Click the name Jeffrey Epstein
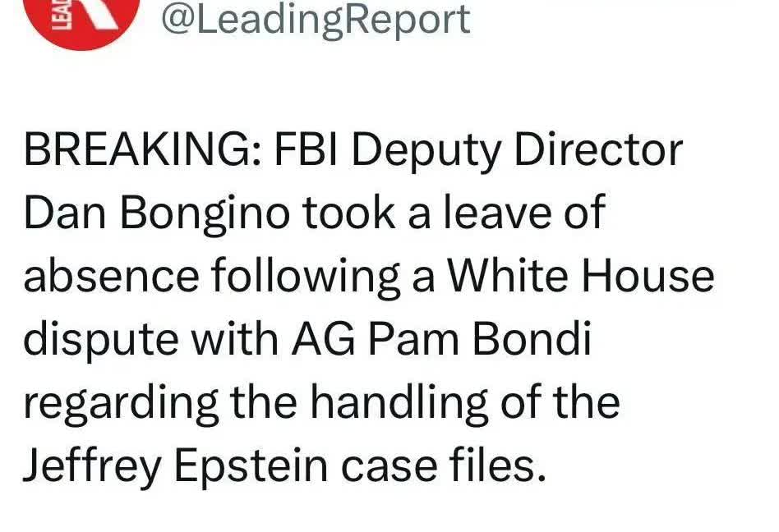This screenshot has width=779, height=532. [x=175, y=467]
